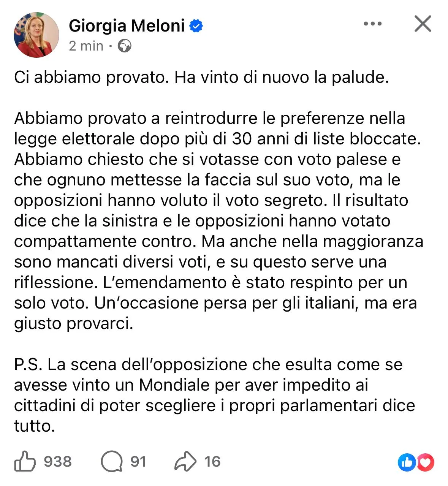Image resolution: width=448 pixels, height=486 pixels.
Task: Click the final word 'tutto.' in the post
Action: click(35, 426)
